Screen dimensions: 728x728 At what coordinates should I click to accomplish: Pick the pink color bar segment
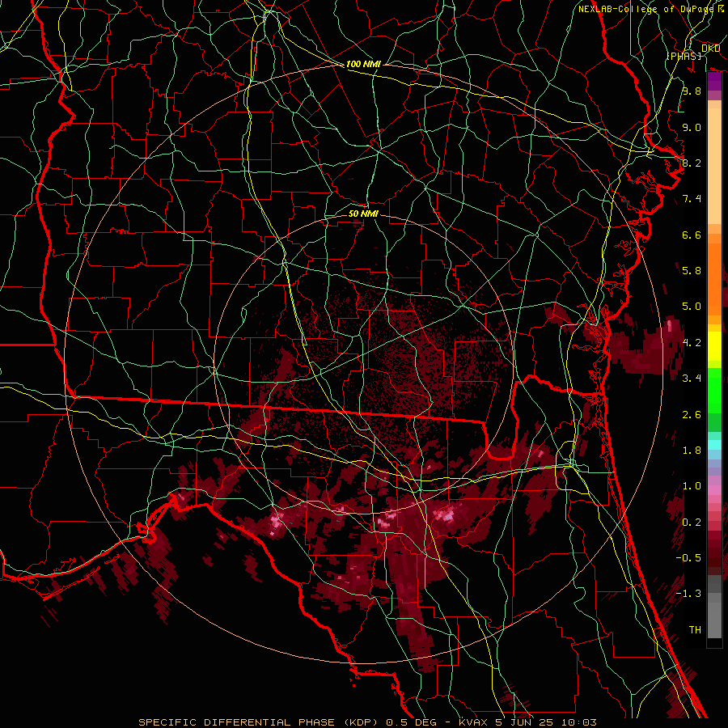point(714,490)
